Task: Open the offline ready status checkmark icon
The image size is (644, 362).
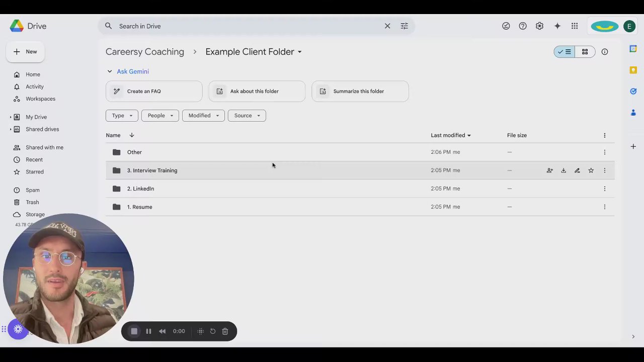Action: coord(506,26)
